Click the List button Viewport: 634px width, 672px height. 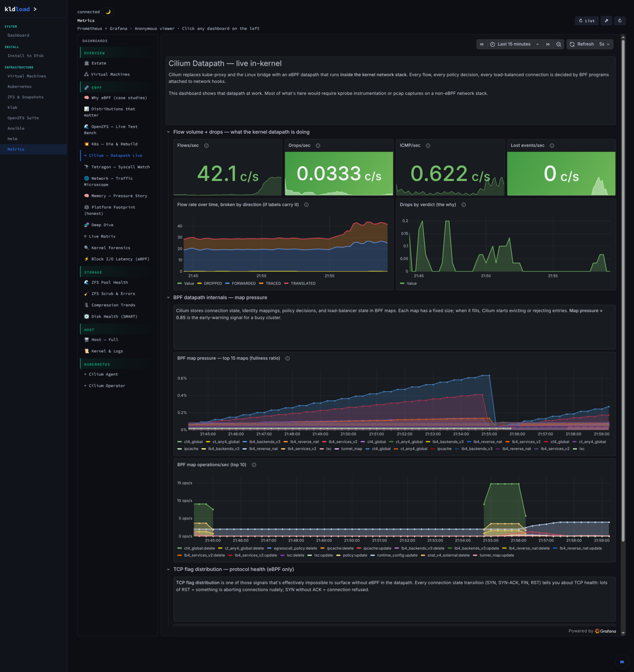(587, 20)
